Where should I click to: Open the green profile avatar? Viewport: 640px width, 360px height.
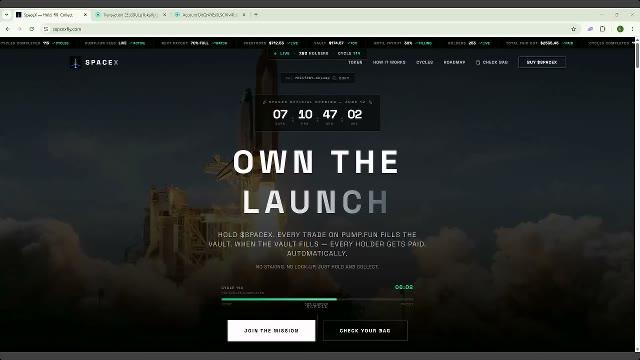tap(620, 29)
